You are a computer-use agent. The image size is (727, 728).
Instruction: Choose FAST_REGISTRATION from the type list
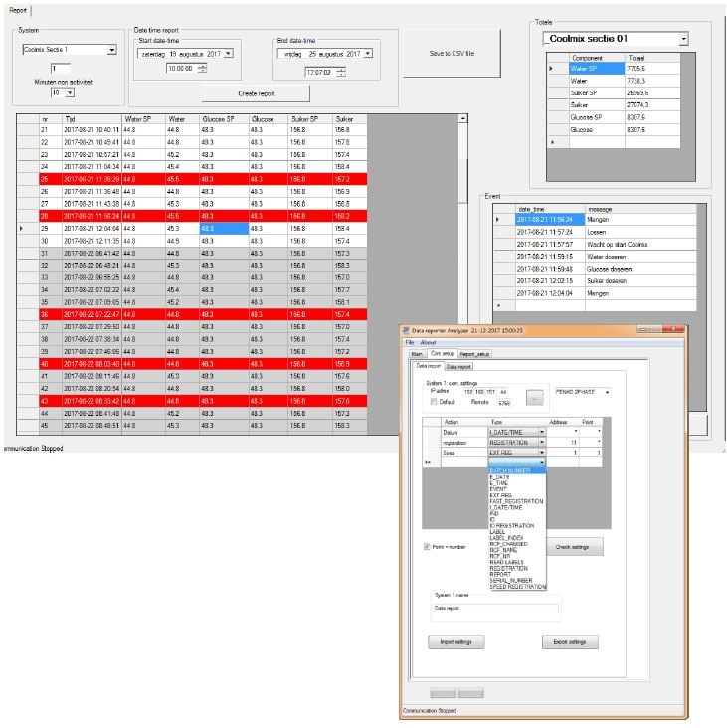pos(516,502)
